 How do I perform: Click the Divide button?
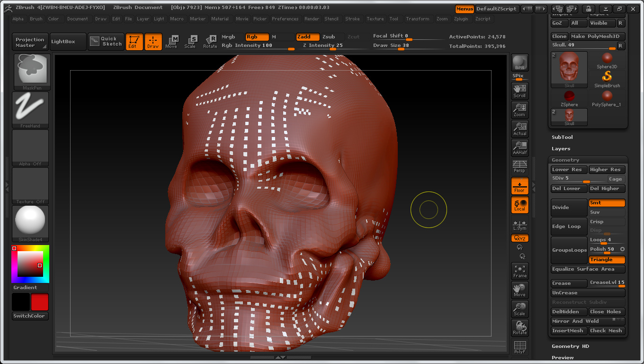pyautogui.click(x=569, y=208)
